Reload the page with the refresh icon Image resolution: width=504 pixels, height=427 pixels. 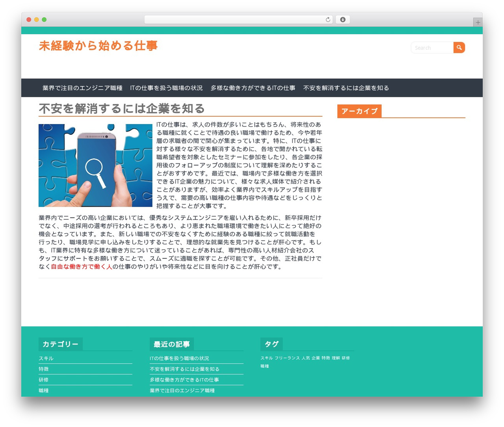[x=328, y=20]
